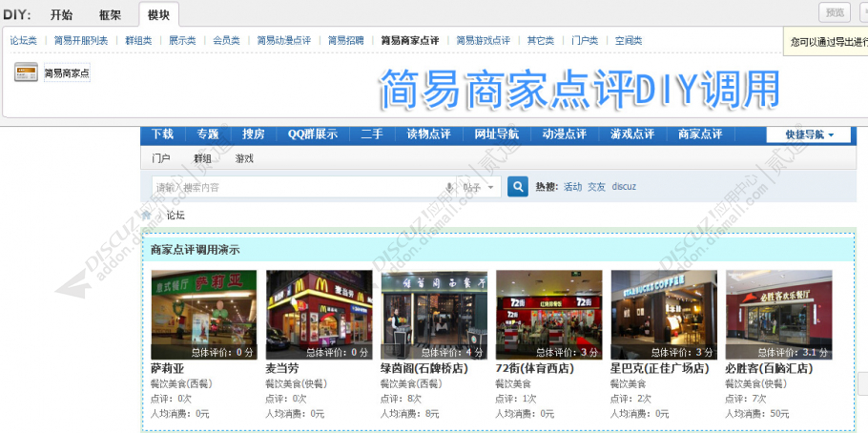The height and width of the screenshot is (433, 868).
Task: Open 网址导航 navigation item
Action: [x=497, y=134]
